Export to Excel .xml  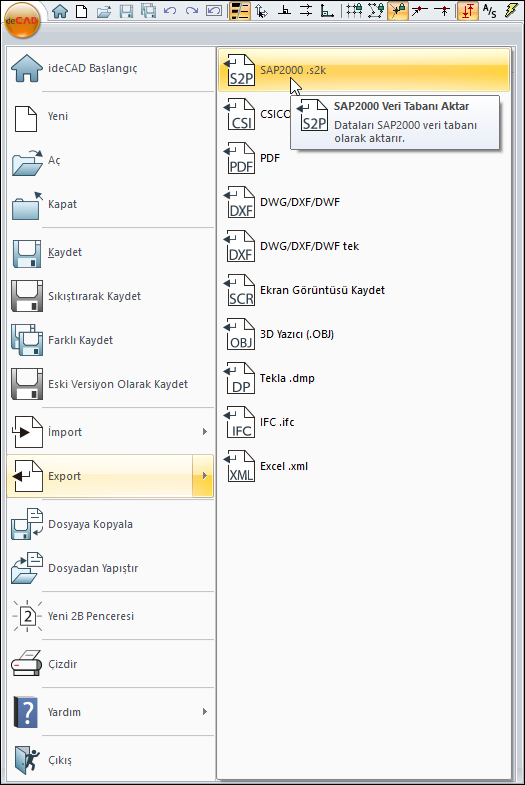pos(364,467)
